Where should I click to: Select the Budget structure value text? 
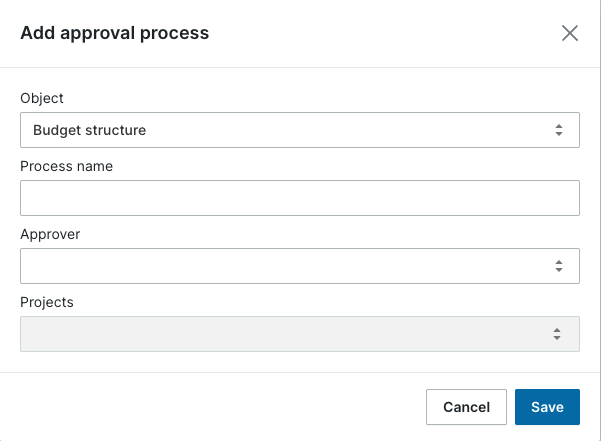tap(89, 130)
